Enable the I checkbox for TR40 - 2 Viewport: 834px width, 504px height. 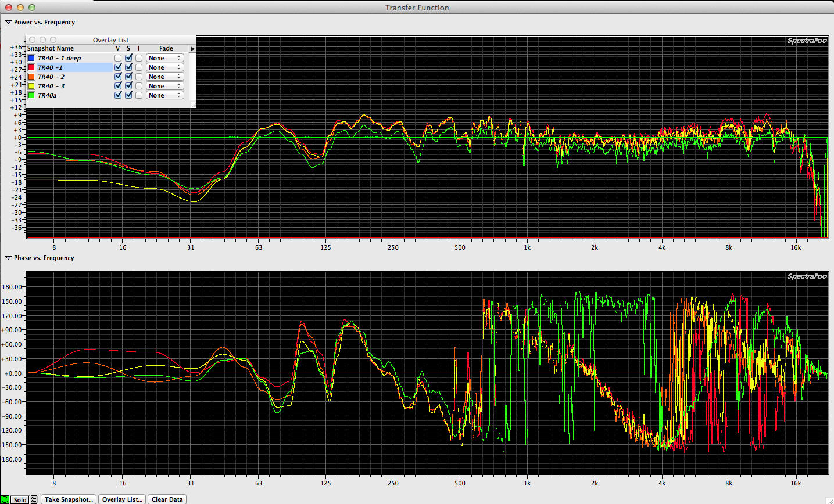[139, 77]
